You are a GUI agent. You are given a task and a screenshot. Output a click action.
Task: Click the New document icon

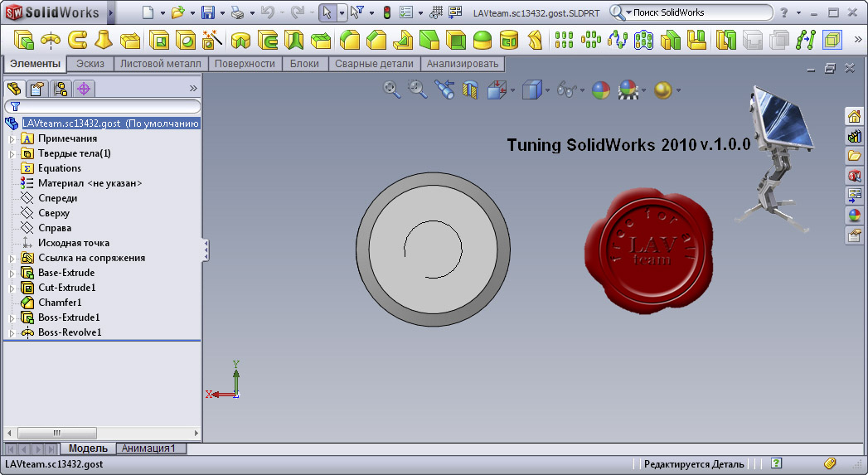148,12
